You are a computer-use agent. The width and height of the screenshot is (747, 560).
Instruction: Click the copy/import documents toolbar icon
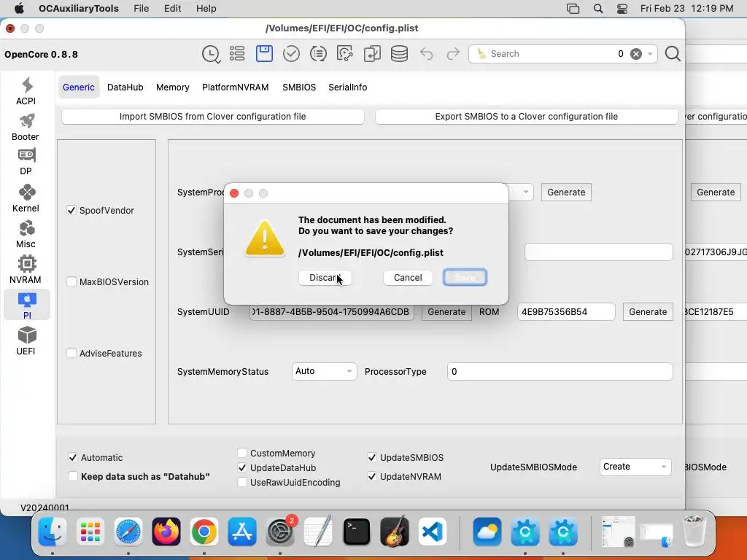click(x=372, y=54)
